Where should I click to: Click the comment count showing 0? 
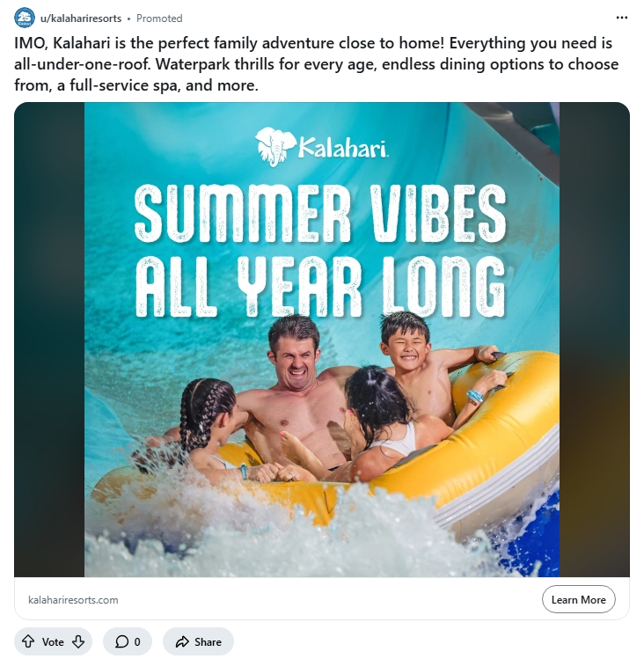tap(137, 642)
